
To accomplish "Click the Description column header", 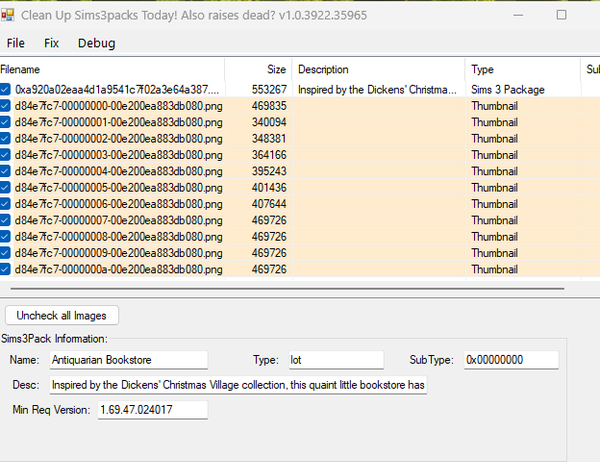I will pyautogui.click(x=378, y=70).
